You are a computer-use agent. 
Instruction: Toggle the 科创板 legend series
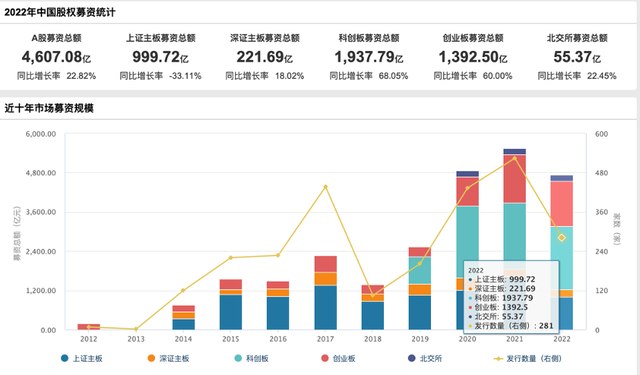click(251, 358)
